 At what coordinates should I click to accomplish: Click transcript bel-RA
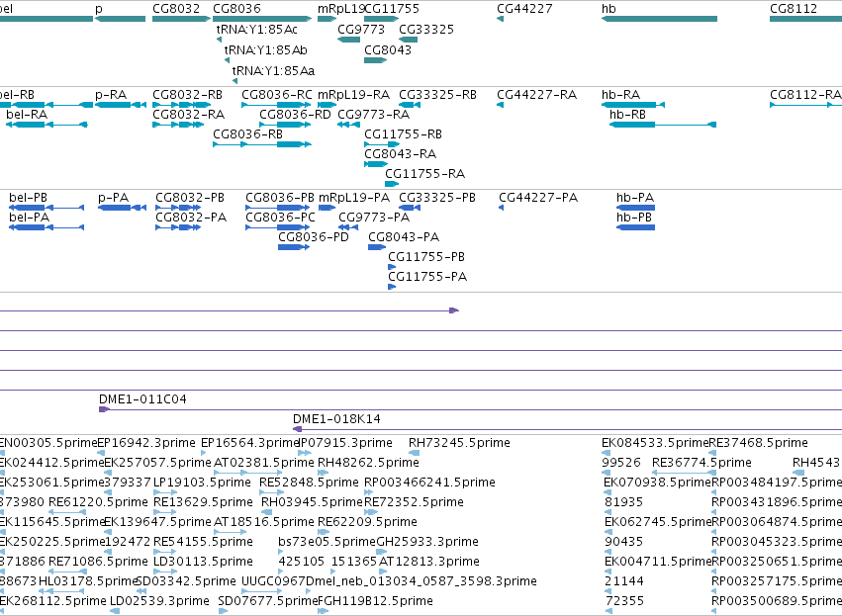[x=47, y=125]
